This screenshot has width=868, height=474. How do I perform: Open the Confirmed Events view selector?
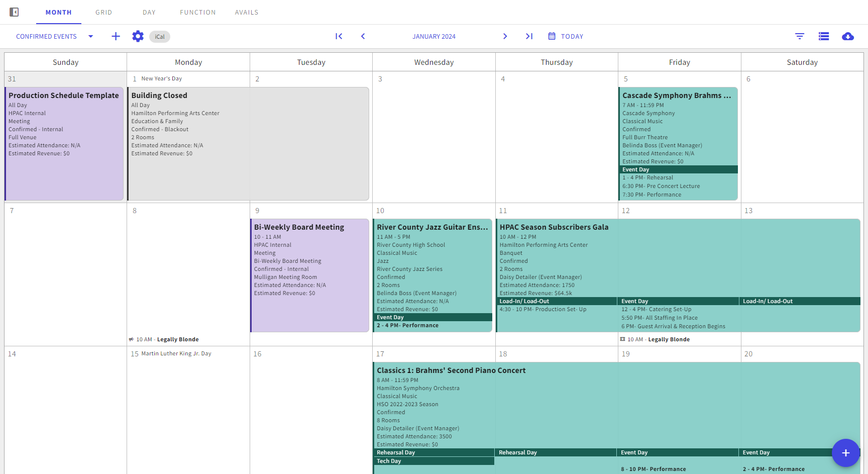coord(54,36)
